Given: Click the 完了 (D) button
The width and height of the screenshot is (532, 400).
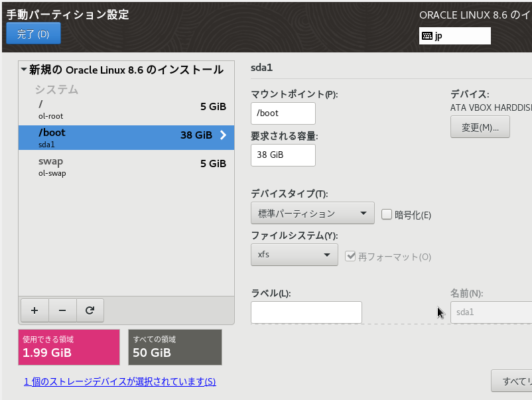Looking at the screenshot, I should (x=33, y=34).
